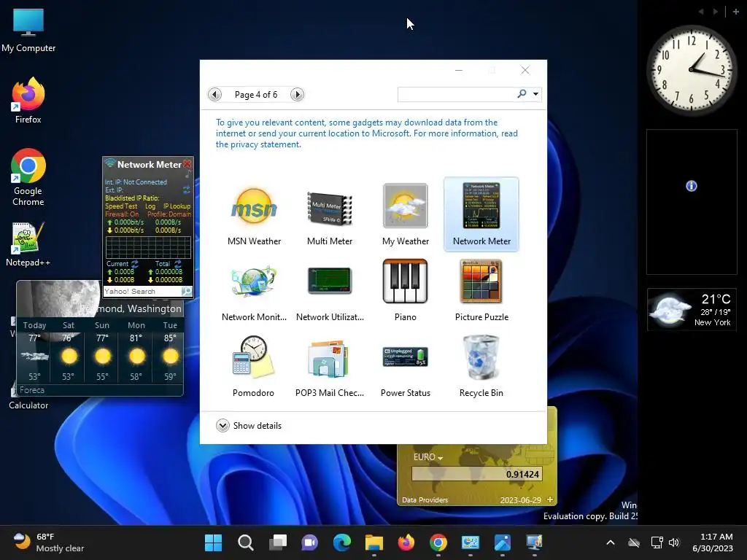Open Microsoft Edge from taskbar
The image size is (747, 560).
point(342,542)
